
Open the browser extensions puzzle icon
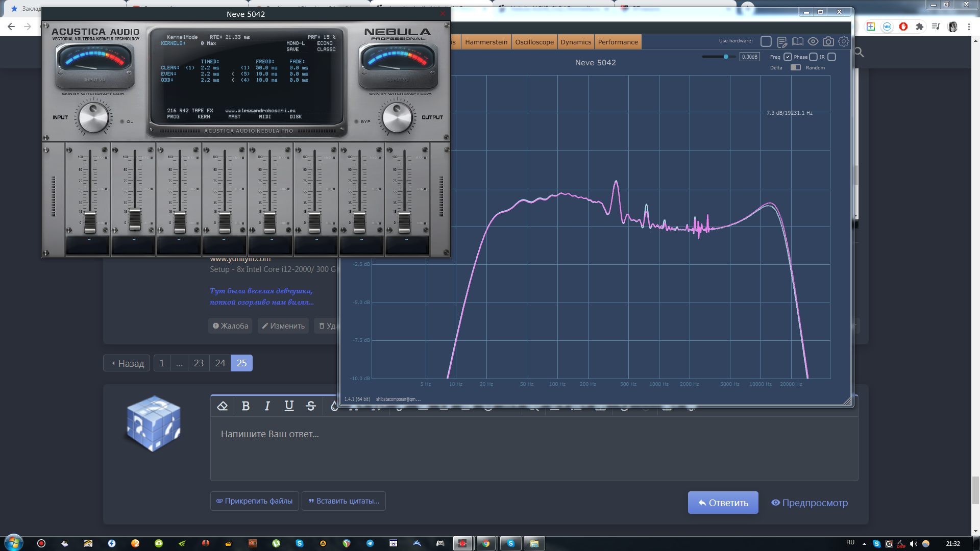(920, 27)
